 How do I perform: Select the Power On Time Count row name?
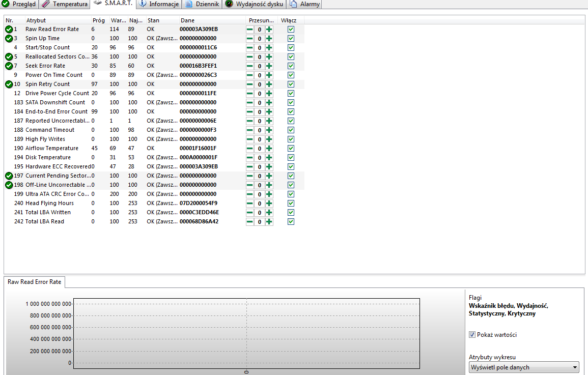(x=54, y=75)
